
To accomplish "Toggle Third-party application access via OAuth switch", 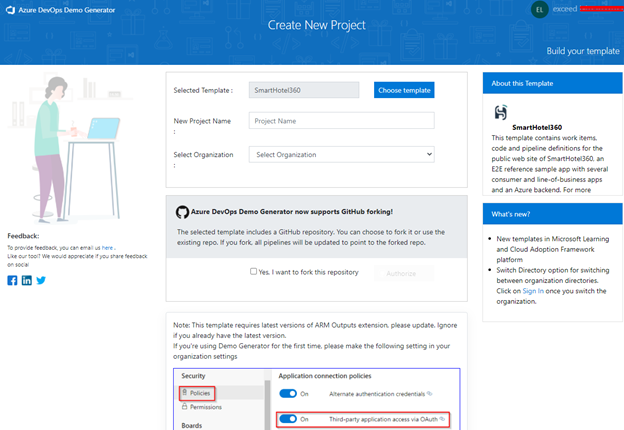I will point(288,419).
